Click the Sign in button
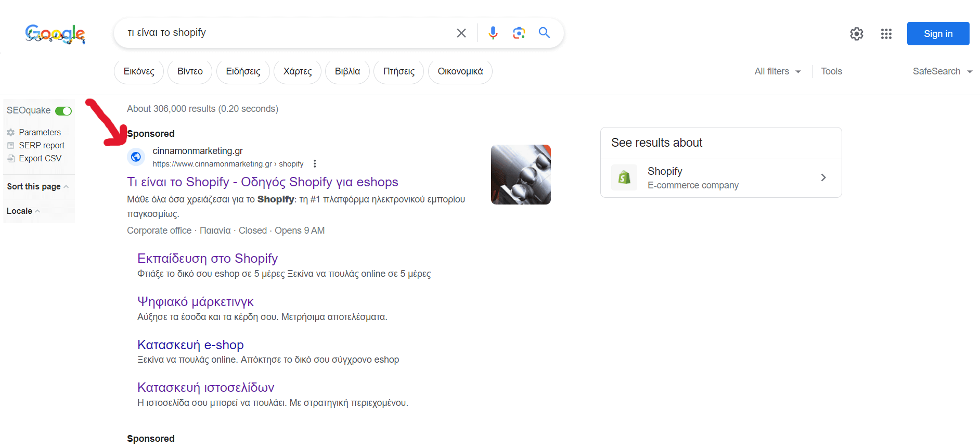Image resolution: width=980 pixels, height=447 pixels. [x=938, y=34]
